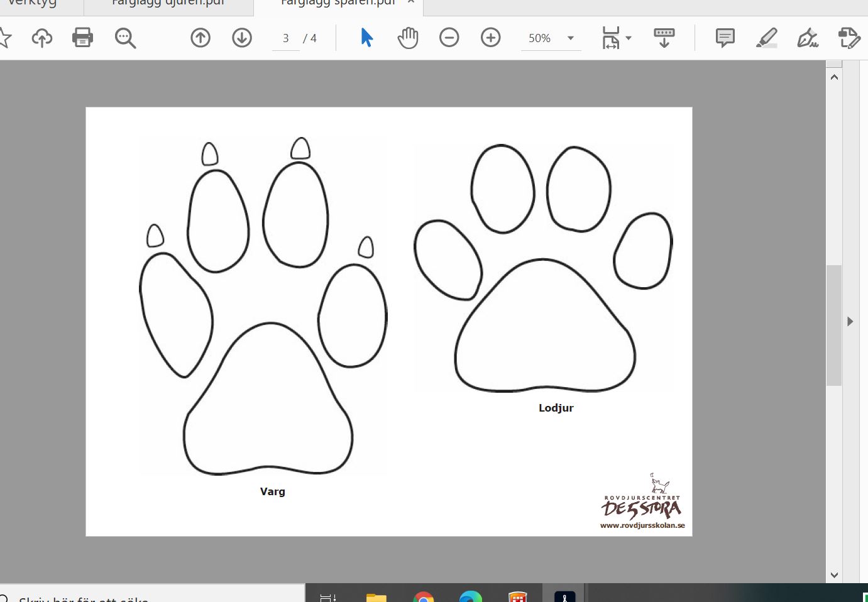This screenshot has width=868, height=602.
Task: Go to next page arrow
Action: [242, 38]
